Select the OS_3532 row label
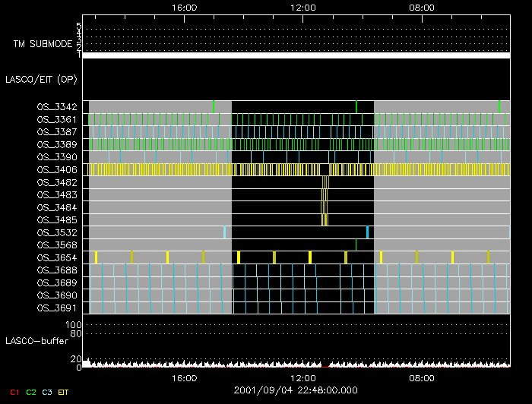Image resolution: width=532 pixels, height=404 pixels. [56, 232]
